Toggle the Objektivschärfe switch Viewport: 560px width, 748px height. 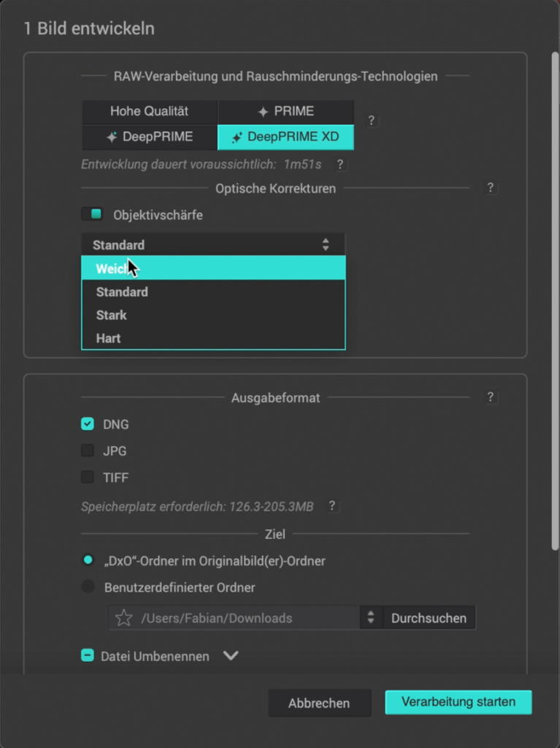pyautogui.click(x=91, y=215)
